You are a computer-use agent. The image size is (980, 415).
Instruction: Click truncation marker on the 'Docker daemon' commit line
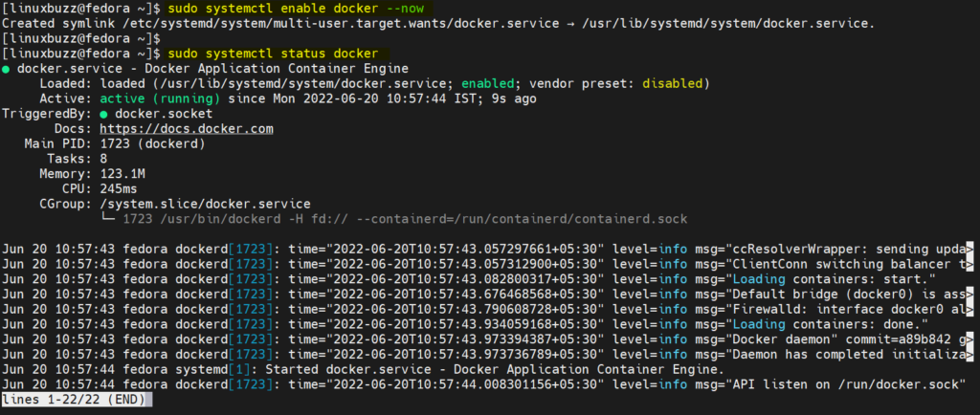point(970,339)
